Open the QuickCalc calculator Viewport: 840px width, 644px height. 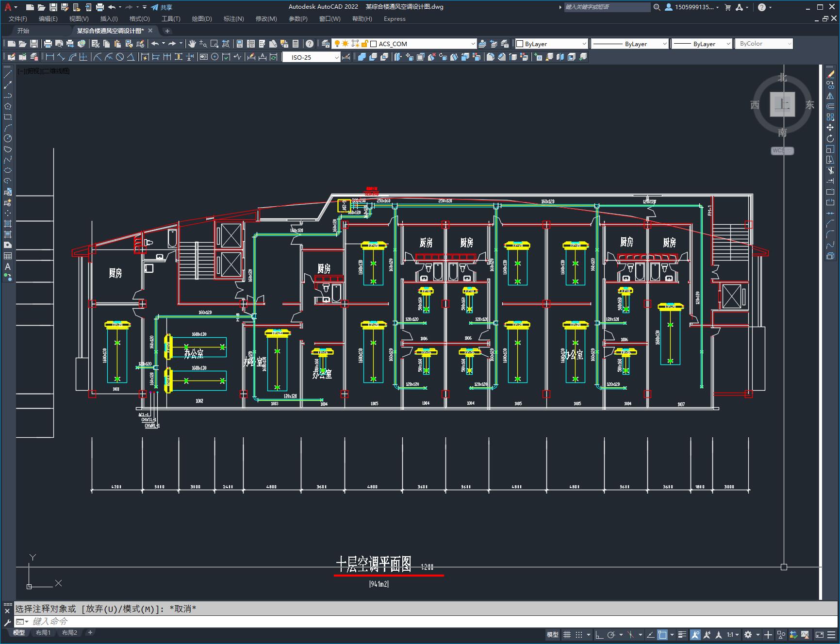pyautogui.click(x=296, y=44)
